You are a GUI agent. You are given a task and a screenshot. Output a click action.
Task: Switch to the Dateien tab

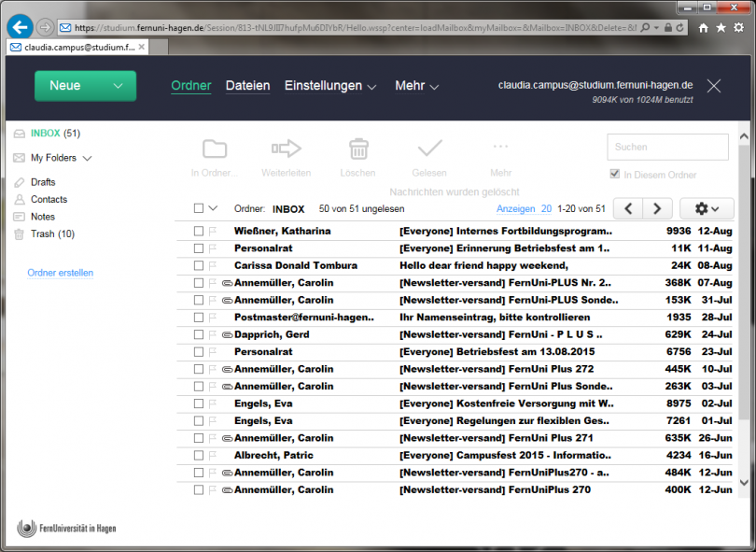[247, 85]
